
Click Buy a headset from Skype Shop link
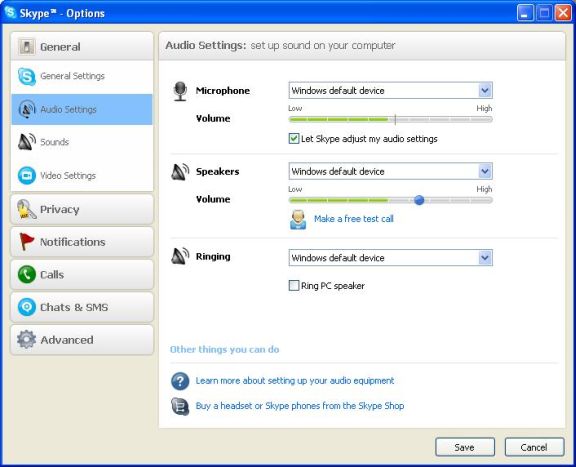(300, 406)
